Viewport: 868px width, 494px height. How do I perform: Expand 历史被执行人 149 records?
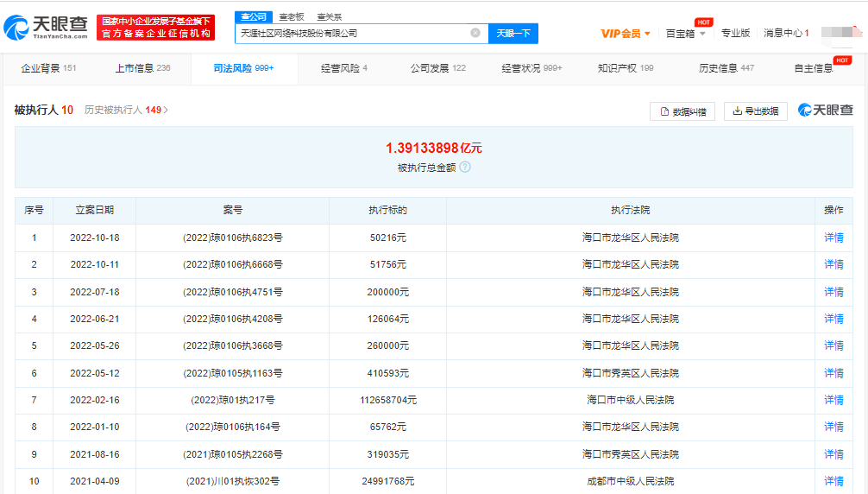pyautogui.click(x=126, y=111)
